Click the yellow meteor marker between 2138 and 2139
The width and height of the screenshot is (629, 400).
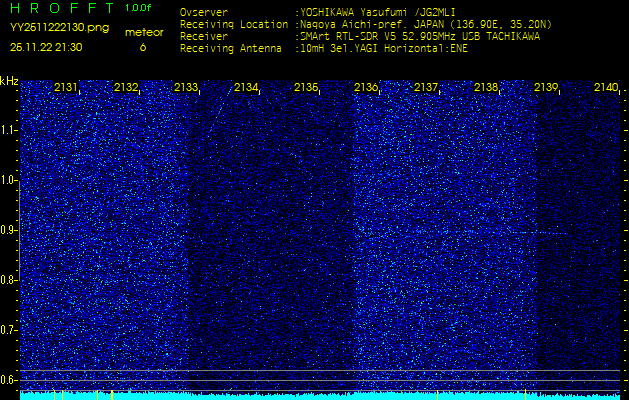[x=525, y=395]
